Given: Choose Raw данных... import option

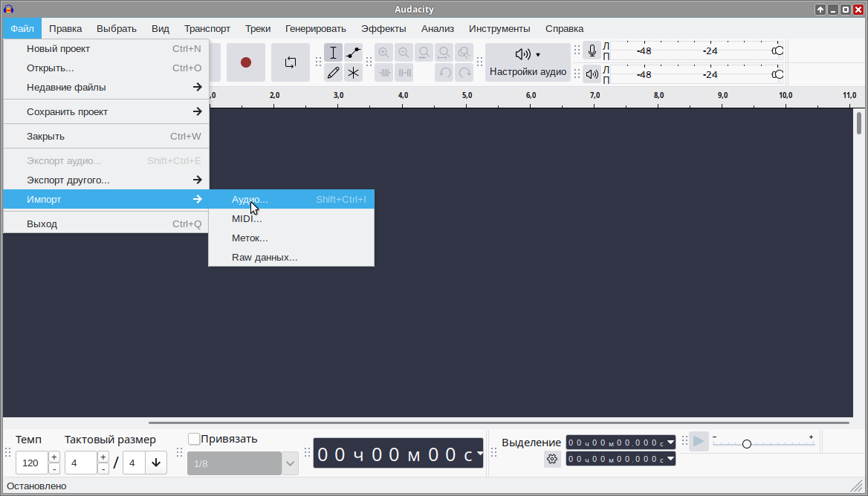Looking at the screenshot, I should click(291, 258).
